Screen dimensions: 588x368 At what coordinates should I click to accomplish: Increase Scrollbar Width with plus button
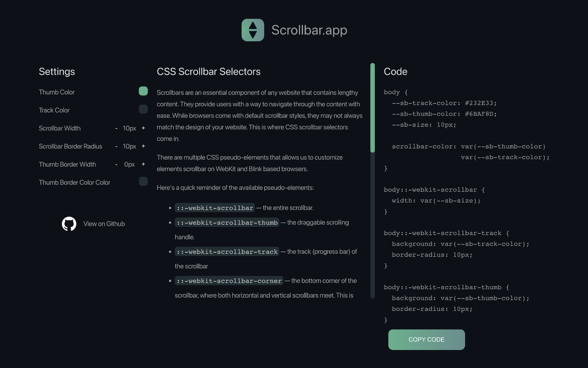pyautogui.click(x=143, y=128)
